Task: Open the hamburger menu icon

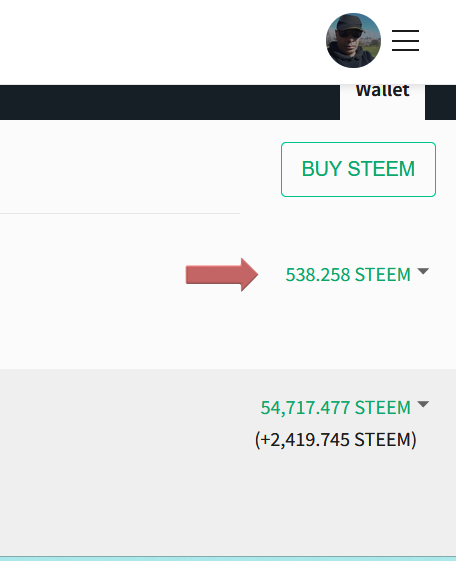Action: point(405,40)
